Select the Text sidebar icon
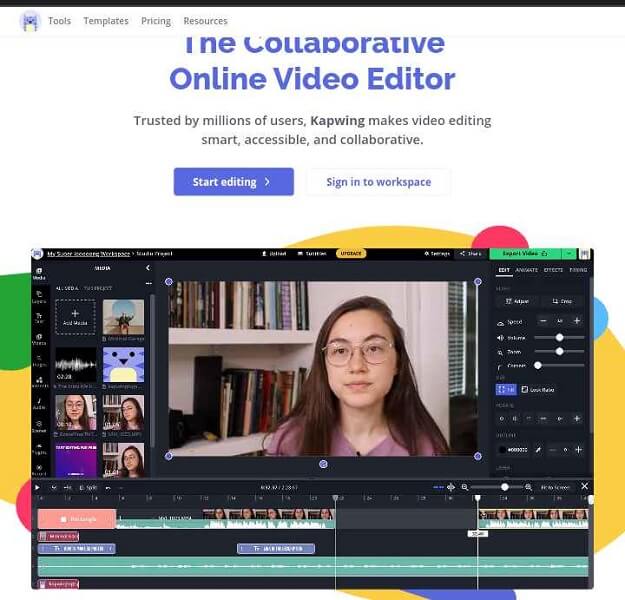Viewport: 625px width, 600px height. coord(39,318)
